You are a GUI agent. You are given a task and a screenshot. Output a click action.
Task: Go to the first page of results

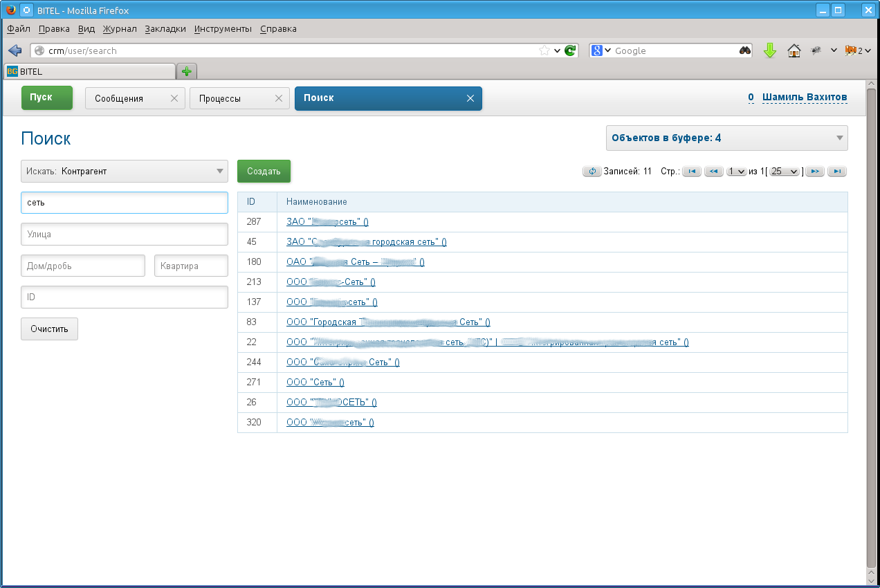pyautogui.click(x=692, y=172)
